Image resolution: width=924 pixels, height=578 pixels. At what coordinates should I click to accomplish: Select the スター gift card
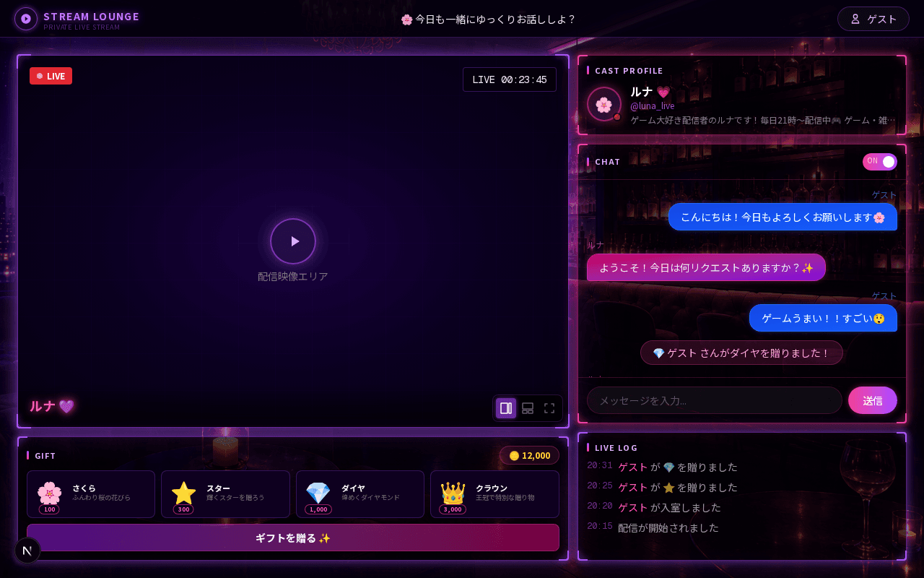coord(225,494)
